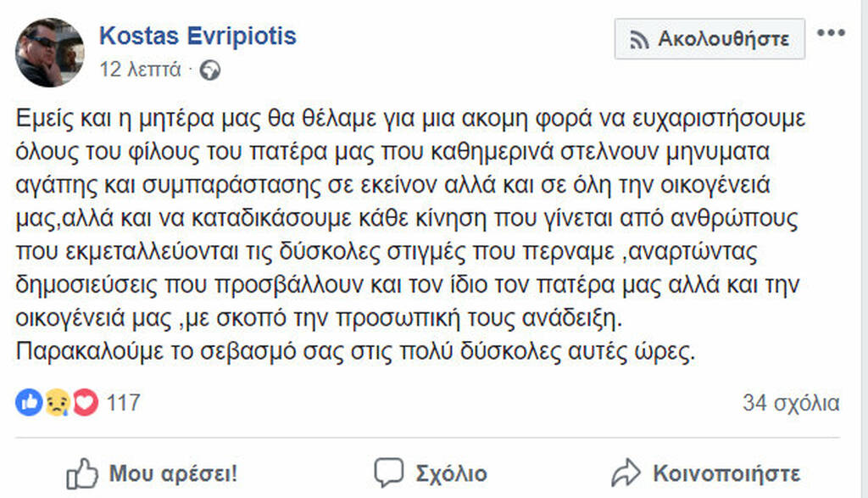Screen dimensions: 868x498
Task: Click the sad face reaction icon
Action: tap(57, 403)
